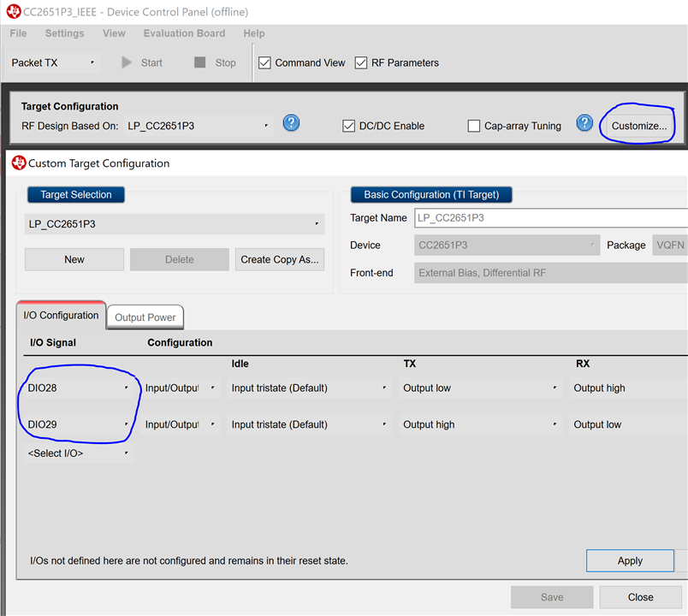This screenshot has width=688, height=616.
Task: Click the Target Name input field
Action: point(549,218)
